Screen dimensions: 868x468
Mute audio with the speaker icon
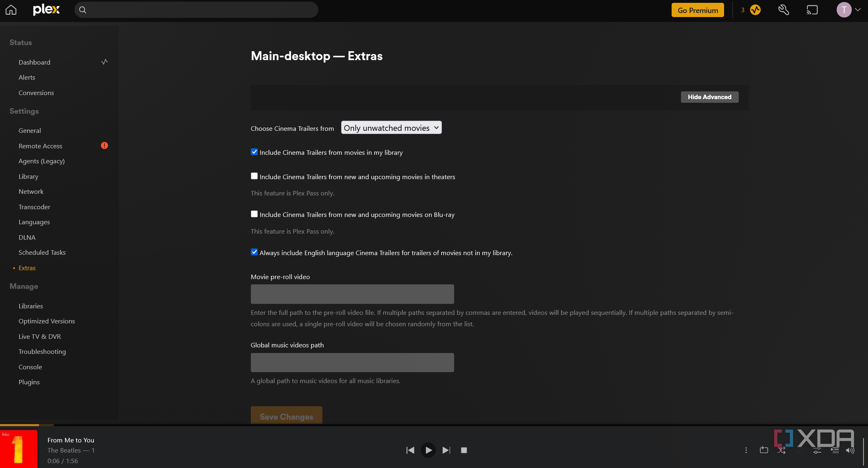tap(850, 450)
